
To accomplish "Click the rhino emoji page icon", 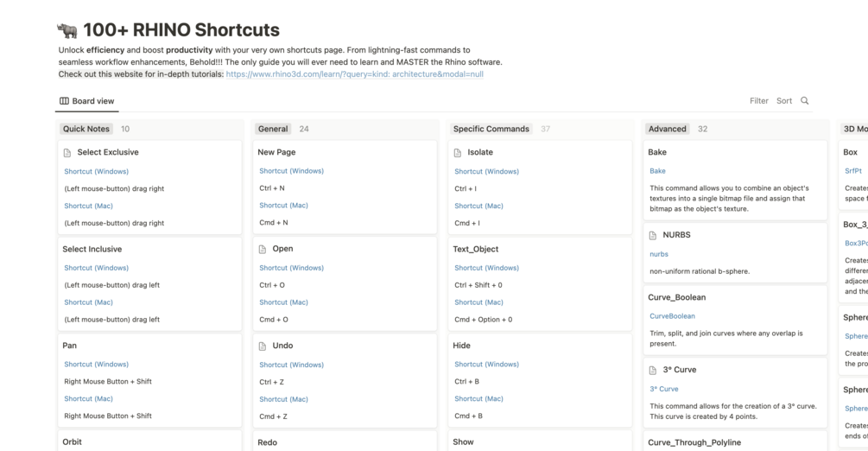I will coord(67,30).
